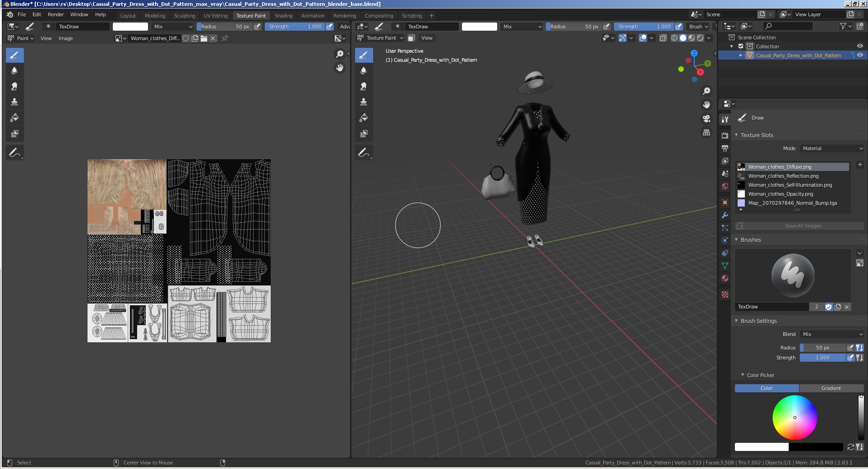The height and width of the screenshot is (469, 868).
Task: Select the Smear tool in the image editor
Action: (x=14, y=87)
